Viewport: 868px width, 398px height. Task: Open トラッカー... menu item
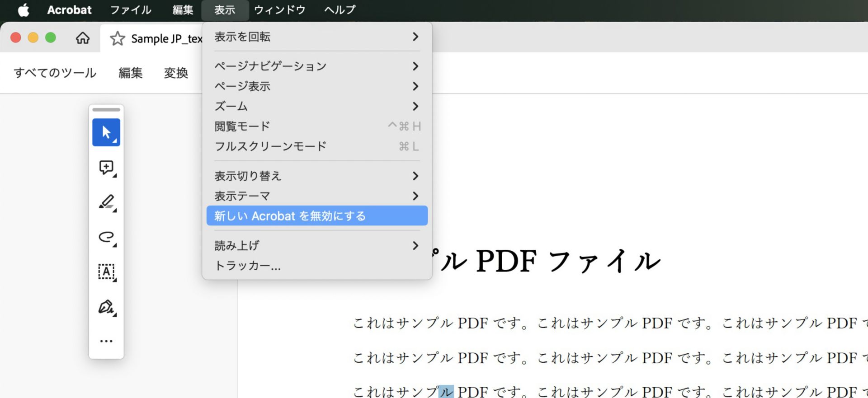point(317,266)
